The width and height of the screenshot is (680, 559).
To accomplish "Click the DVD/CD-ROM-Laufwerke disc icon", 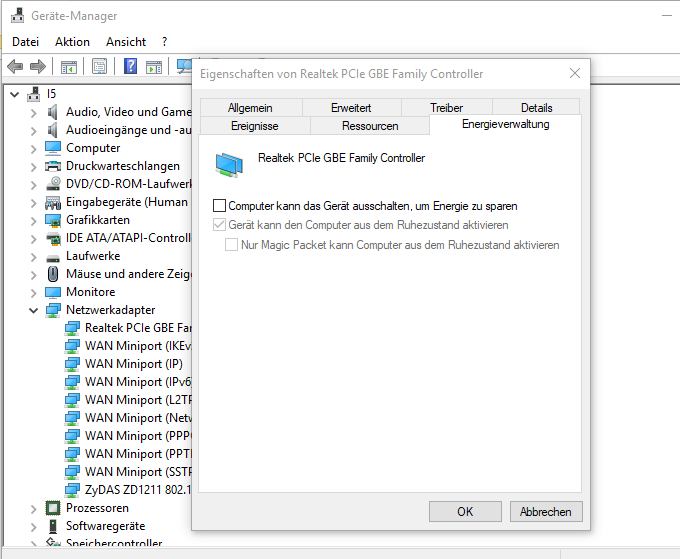I will pos(53,184).
